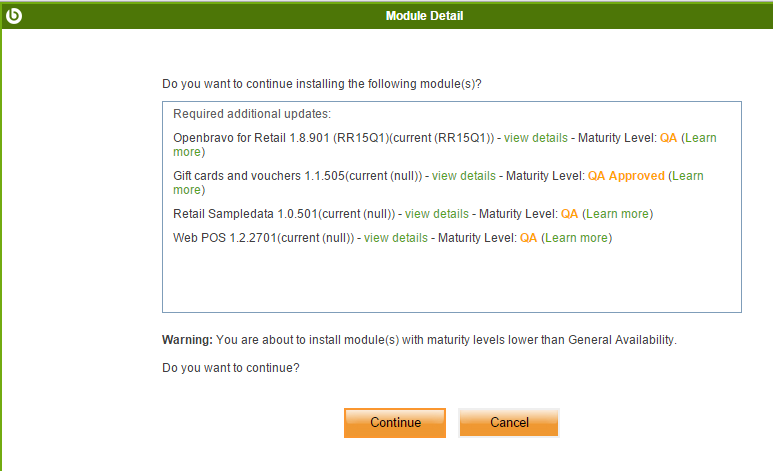Viewport: 773px width, 471px height.
Task: Click QA maturity label of Retail Sampledata
Action: (x=570, y=214)
